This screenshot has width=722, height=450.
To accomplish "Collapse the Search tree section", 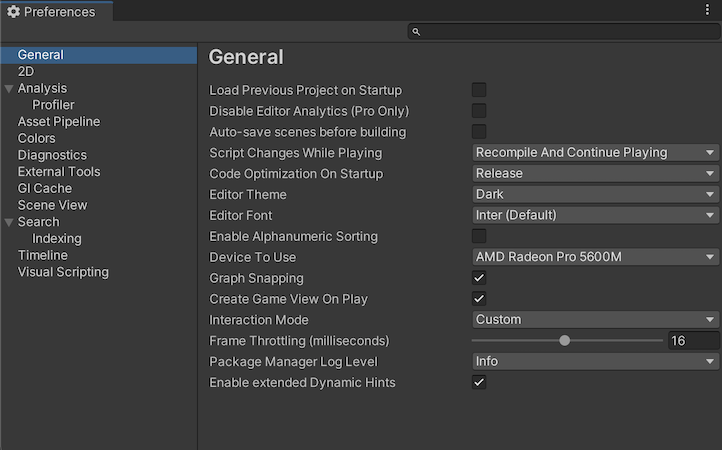I will [9, 222].
